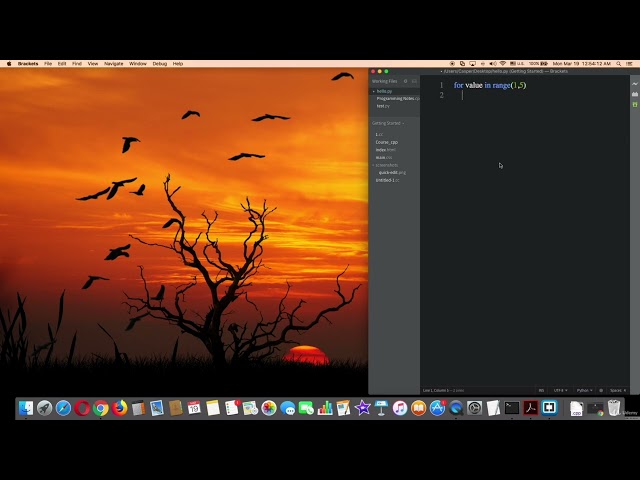
Task: Click the Live Preview lightning icon in Brackets
Action: tap(635, 84)
